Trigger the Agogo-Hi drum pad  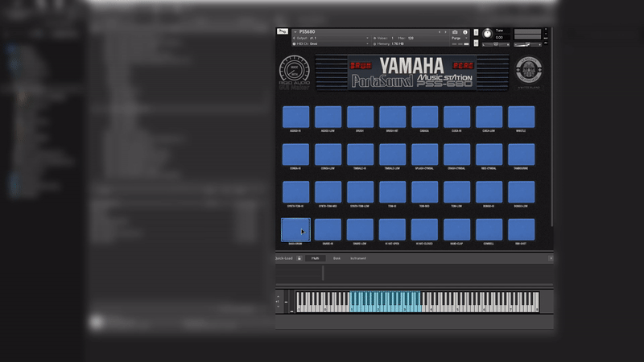(x=295, y=117)
